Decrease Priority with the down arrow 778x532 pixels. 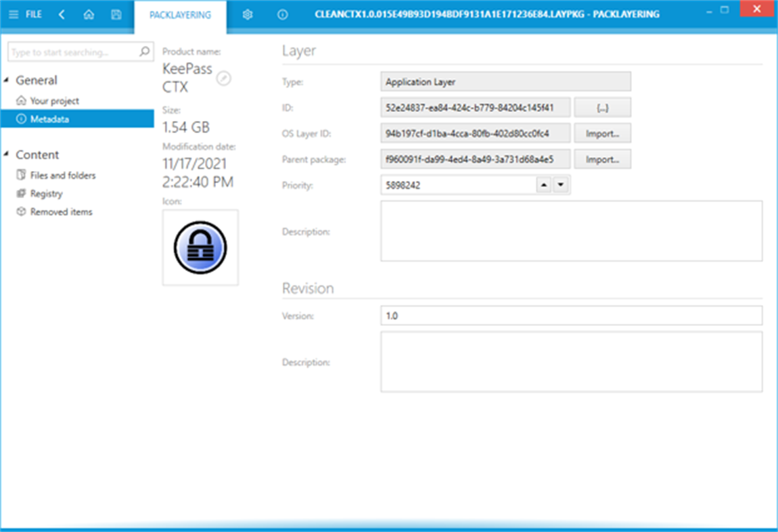tap(561, 185)
